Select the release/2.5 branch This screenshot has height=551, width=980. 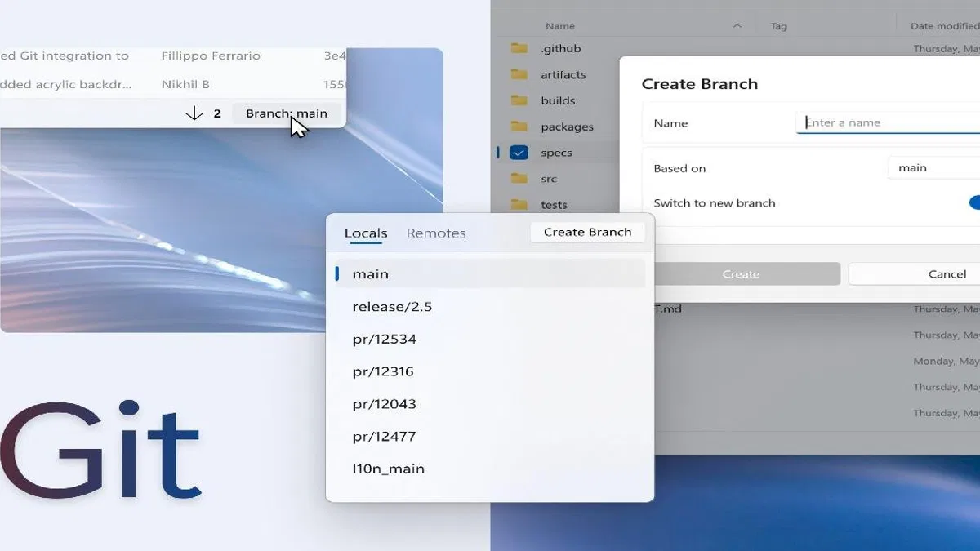click(490, 307)
